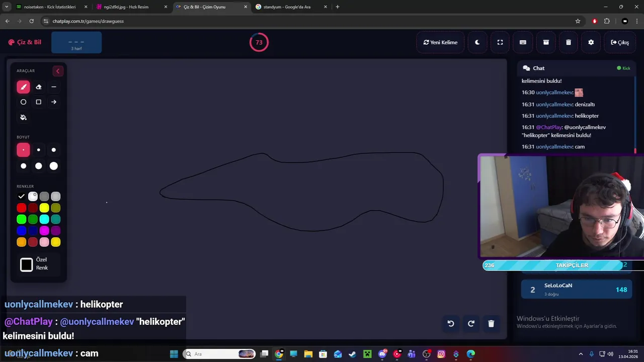Select the paint bucket fill tool

[x=23, y=117]
